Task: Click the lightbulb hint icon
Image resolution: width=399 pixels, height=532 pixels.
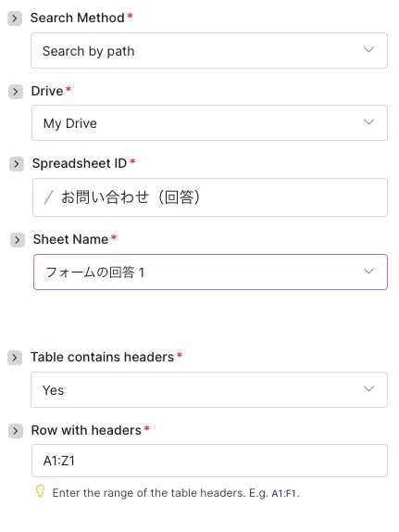Action: click(x=40, y=491)
